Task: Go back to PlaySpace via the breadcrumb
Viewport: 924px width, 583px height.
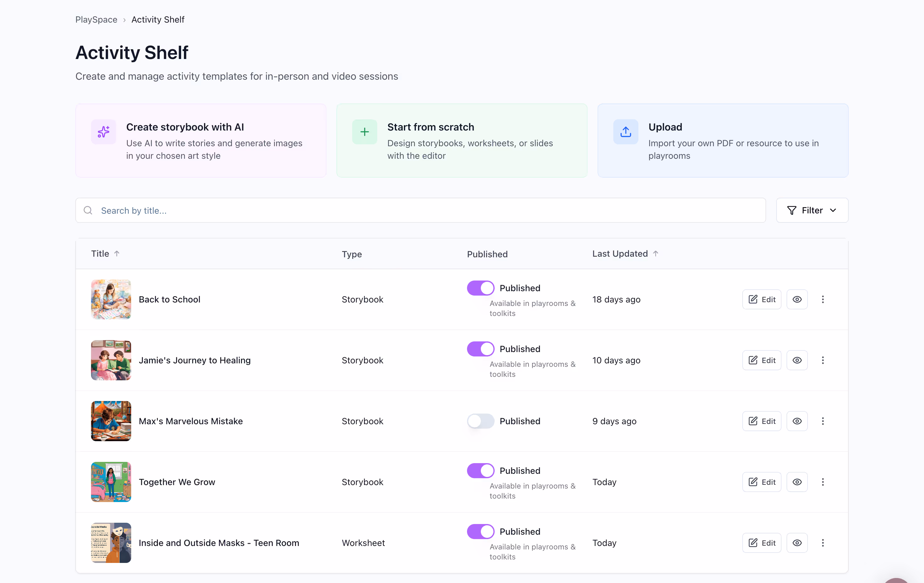Action: (x=96, y=19)
